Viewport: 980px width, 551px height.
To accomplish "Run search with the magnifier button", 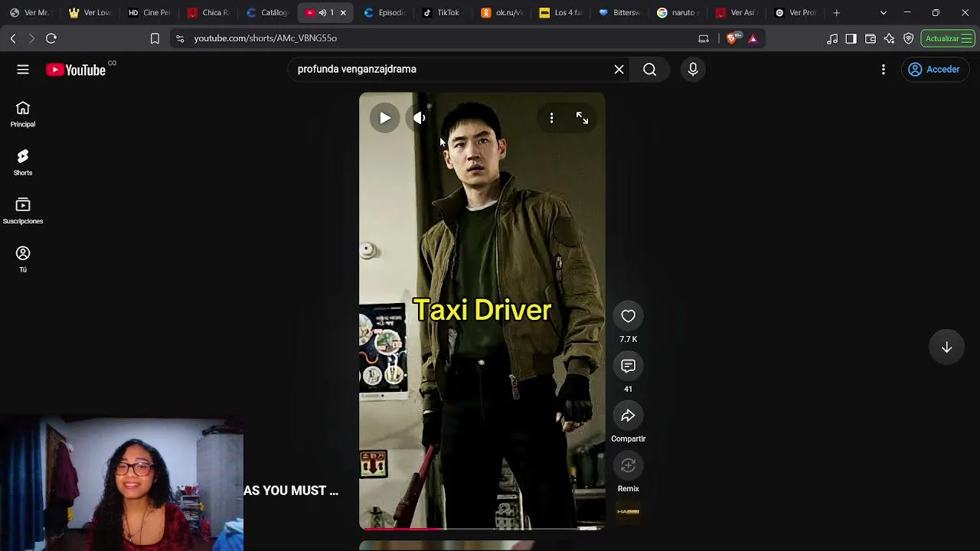I will [649, 70].
